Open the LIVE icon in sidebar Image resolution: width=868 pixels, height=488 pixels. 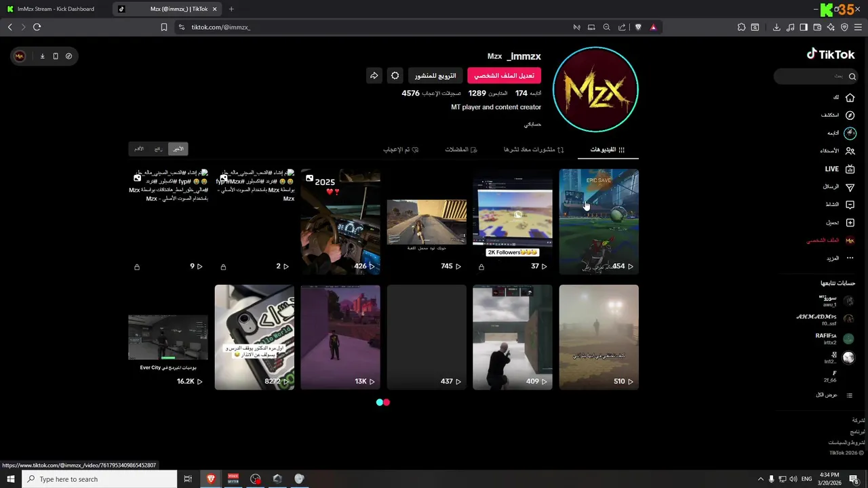coord(850,169)
